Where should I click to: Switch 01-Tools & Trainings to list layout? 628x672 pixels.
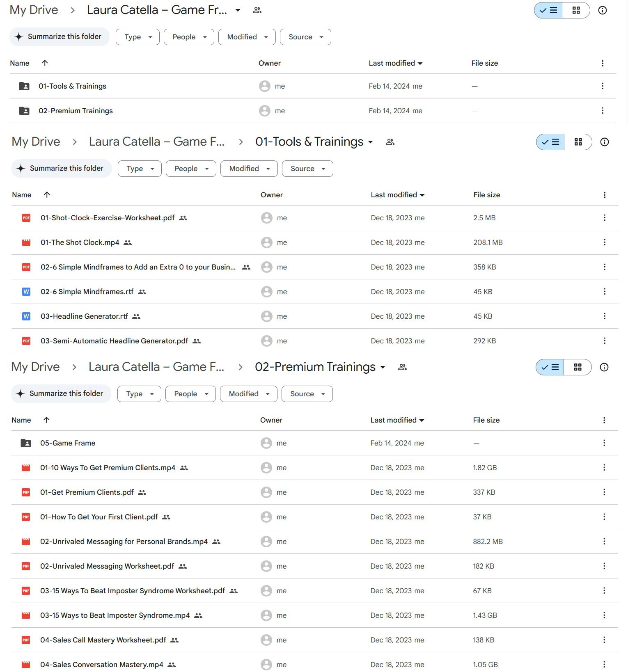[550, 142]
